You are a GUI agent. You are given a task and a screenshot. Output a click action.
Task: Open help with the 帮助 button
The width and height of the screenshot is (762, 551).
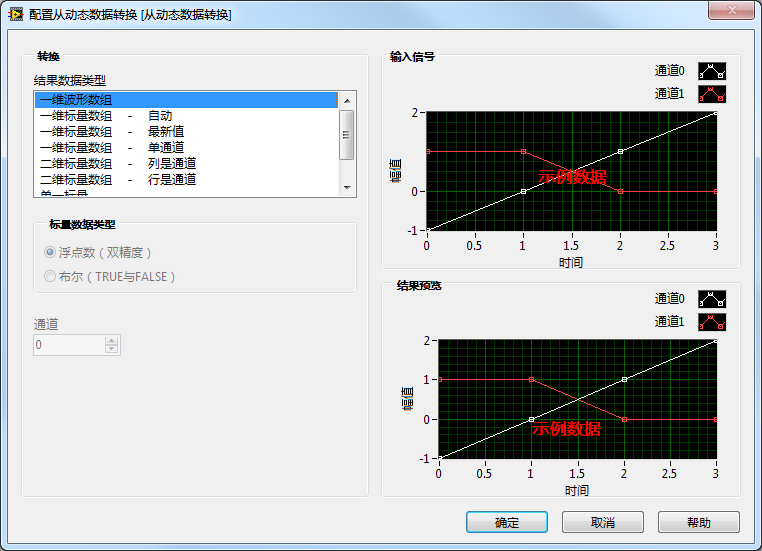698,522
